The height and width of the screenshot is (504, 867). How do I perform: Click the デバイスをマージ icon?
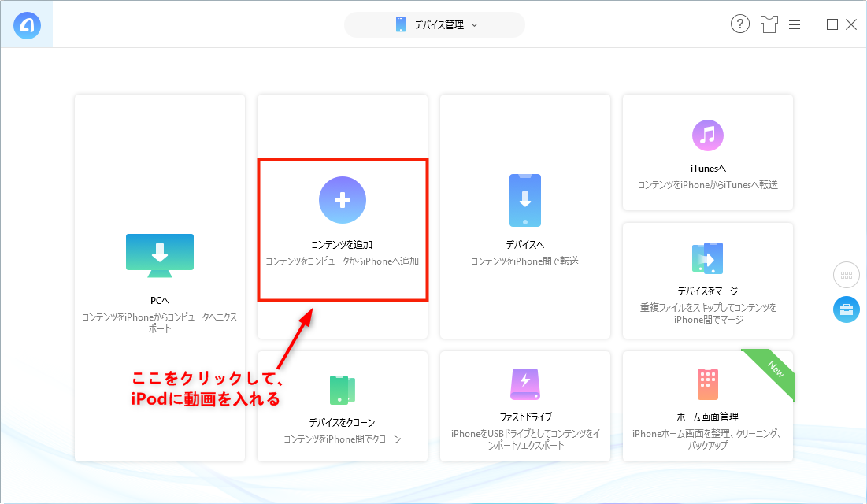pos(708,258)
